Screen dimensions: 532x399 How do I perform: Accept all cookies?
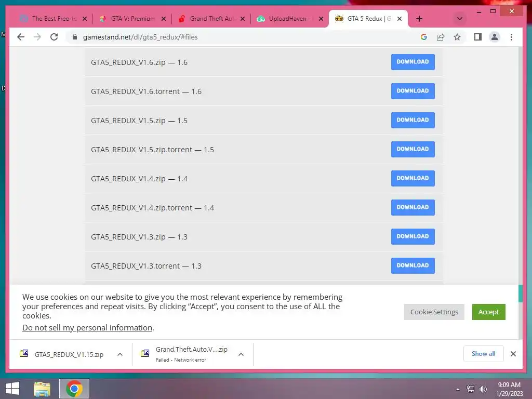488,312
